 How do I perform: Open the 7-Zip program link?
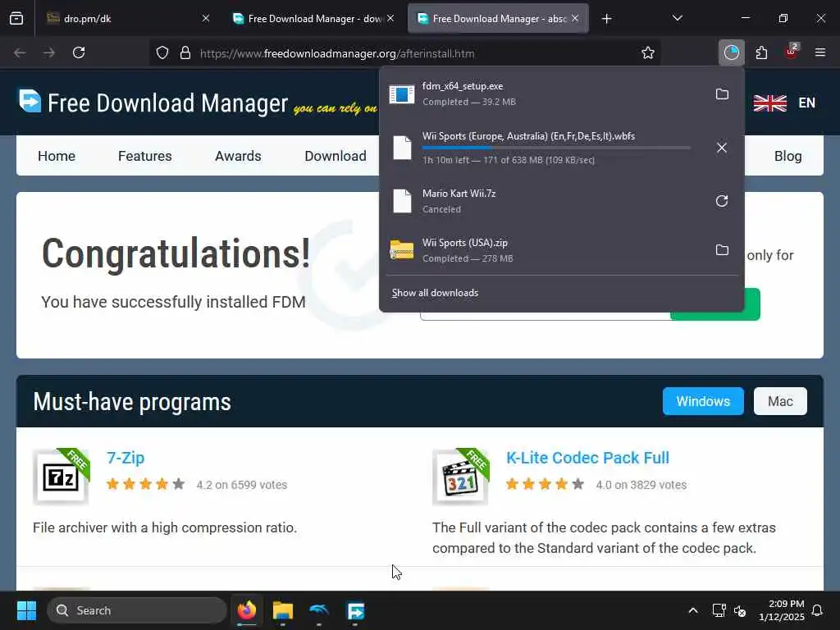(x=126, y=458)
